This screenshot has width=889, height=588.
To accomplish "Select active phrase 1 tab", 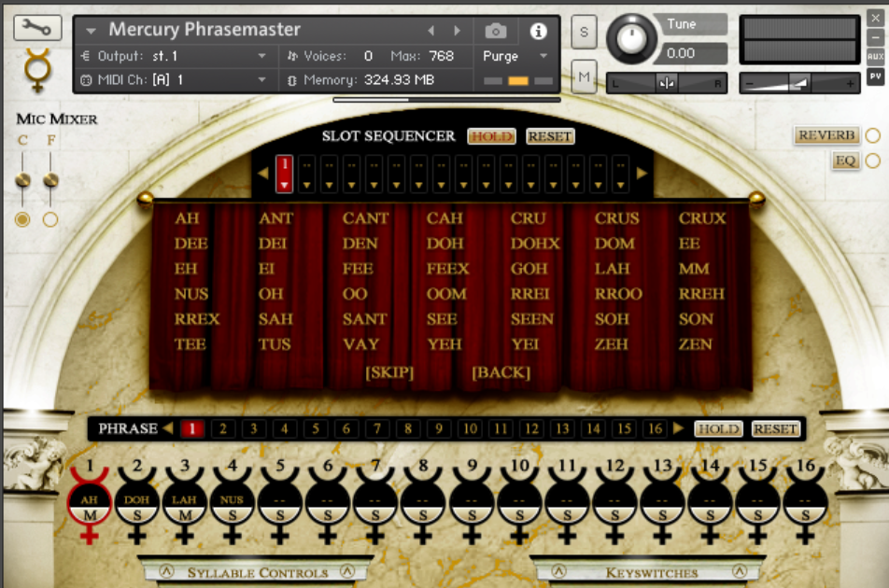I will pos(192,428).
